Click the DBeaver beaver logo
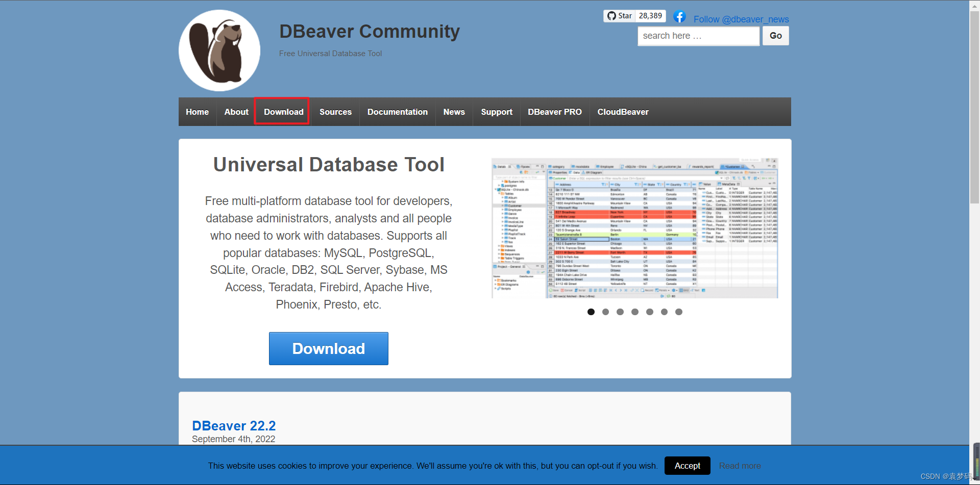This screenshot has width=980, height=485. 219,50
